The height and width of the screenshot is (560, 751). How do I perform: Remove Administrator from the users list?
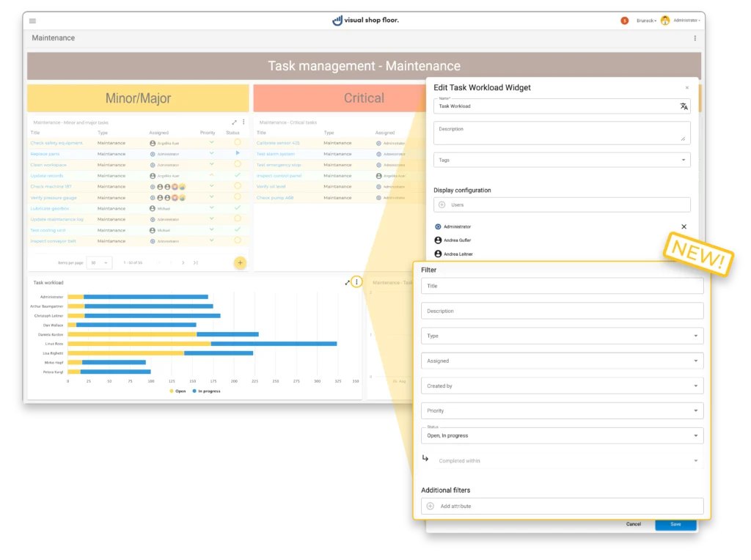tap(684, 227)
